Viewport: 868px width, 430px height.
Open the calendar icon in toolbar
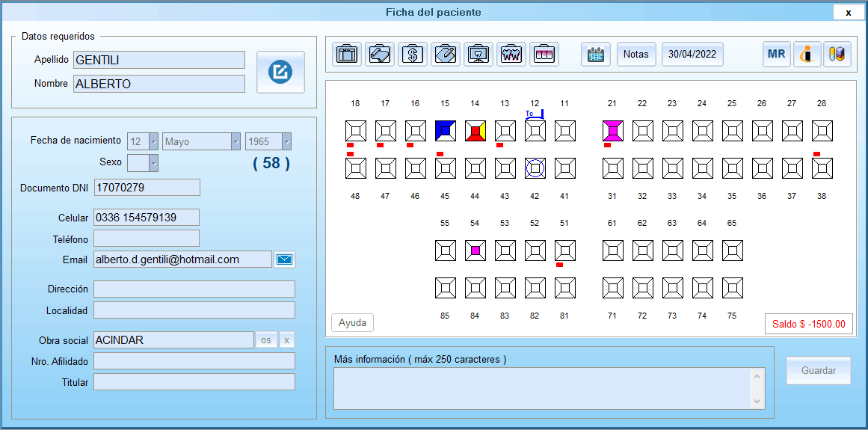click(x=595, y=55)
